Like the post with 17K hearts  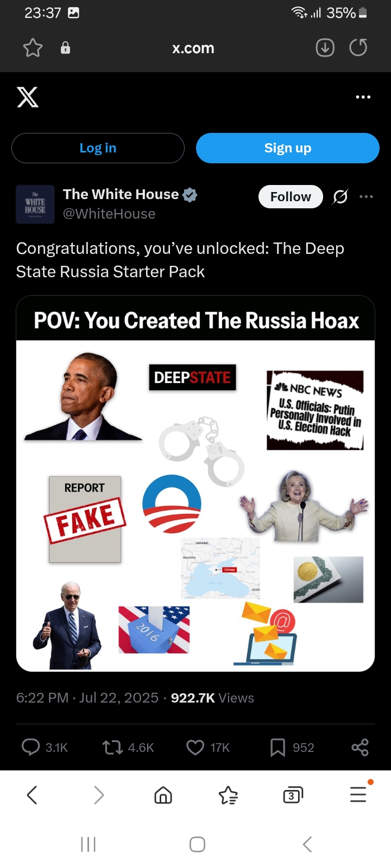click(208, 748)
